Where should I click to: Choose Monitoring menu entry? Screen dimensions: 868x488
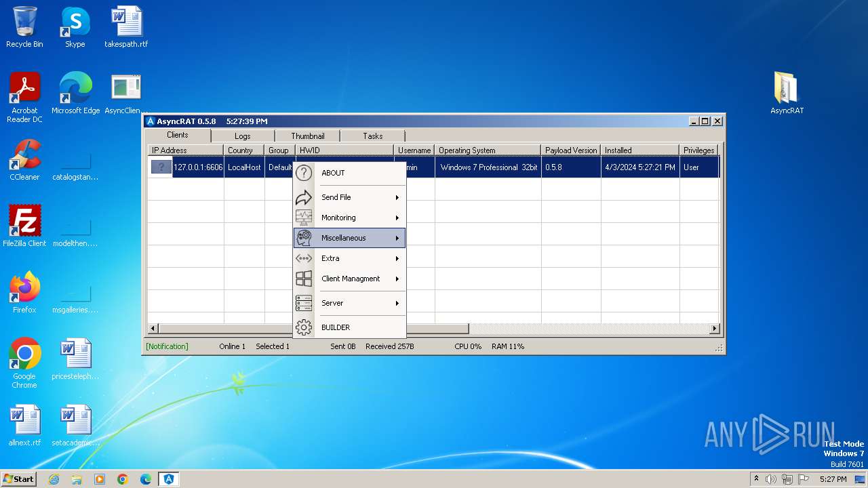click(350, 218)
